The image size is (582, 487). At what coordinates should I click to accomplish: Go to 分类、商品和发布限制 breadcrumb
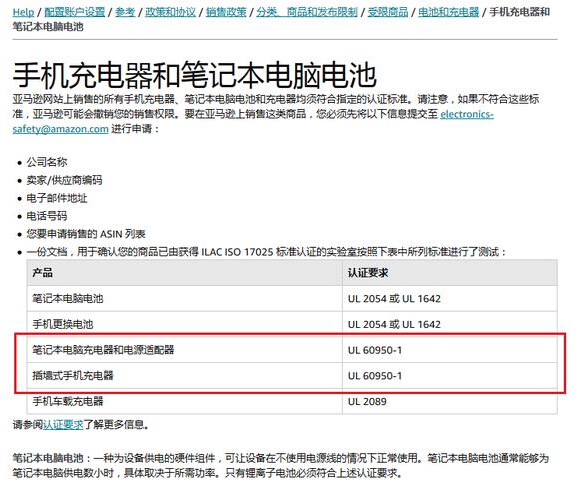coord(307,12)
